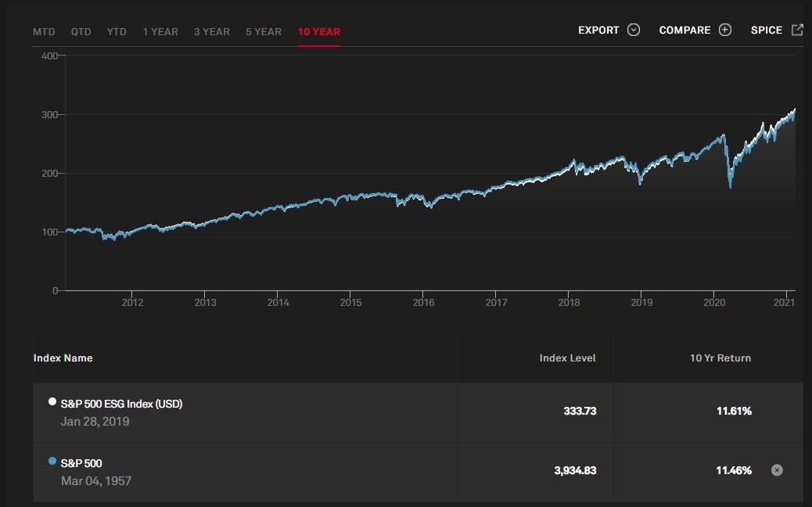
Task: Click the 100 y-axis label
Action: coord(50,232)
